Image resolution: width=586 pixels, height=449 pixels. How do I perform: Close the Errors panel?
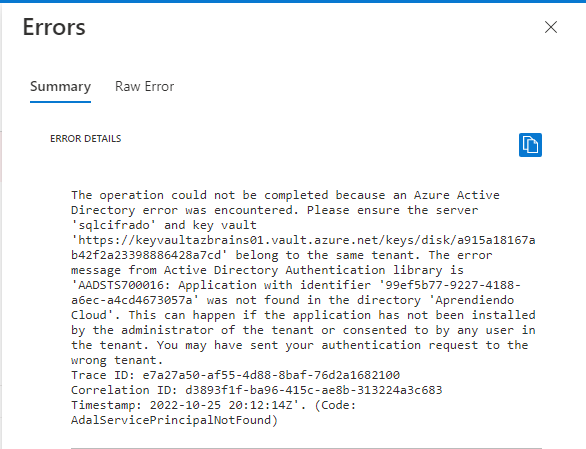click(x=551, y=27)
